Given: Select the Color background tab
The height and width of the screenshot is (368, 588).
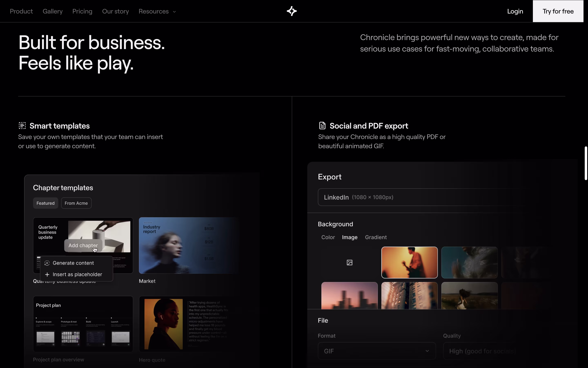Looking at the screenshot, I should [x=328, y=237].
